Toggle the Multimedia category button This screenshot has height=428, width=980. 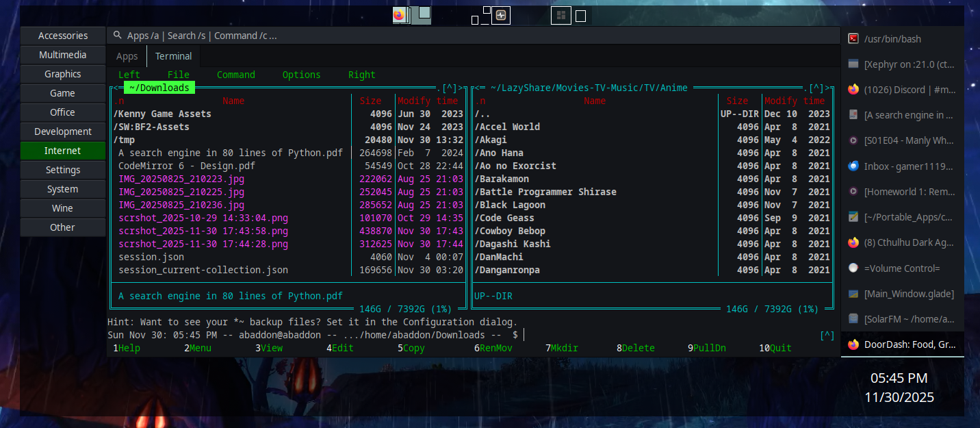pyautogui.click(x=63, y=55)
